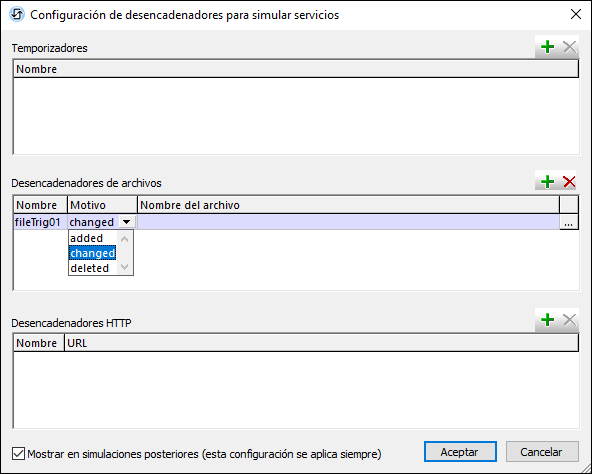Click the Nombre del archivo input cell

(x=348, y=222)
